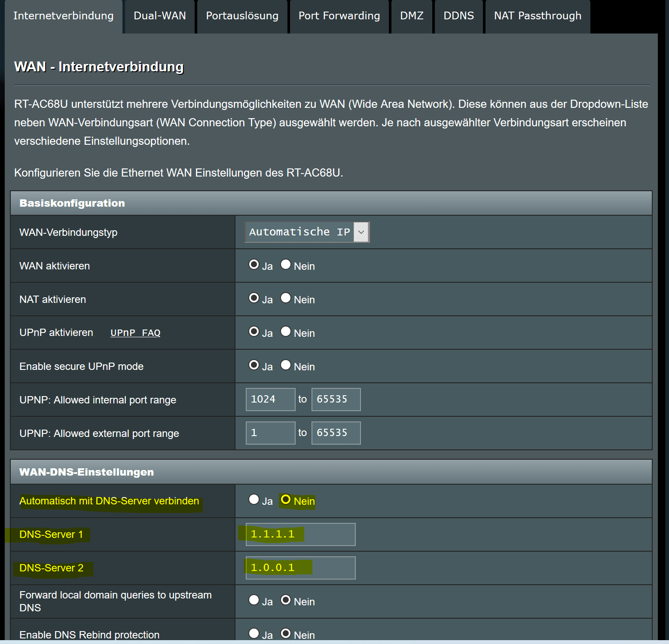The width and height of the screenshot is (669, 644).
Task: Click internal port range start field 1024
Action: pos(271,400)
